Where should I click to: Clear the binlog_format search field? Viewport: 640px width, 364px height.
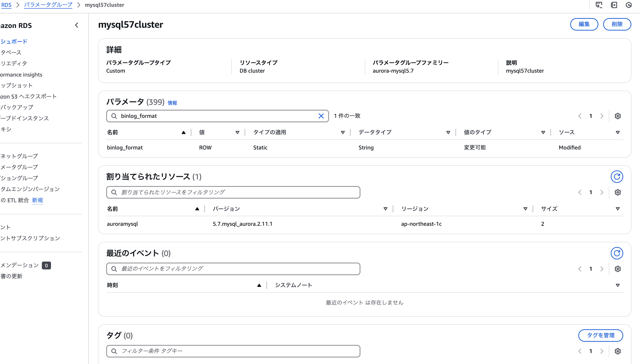(321, 116)
